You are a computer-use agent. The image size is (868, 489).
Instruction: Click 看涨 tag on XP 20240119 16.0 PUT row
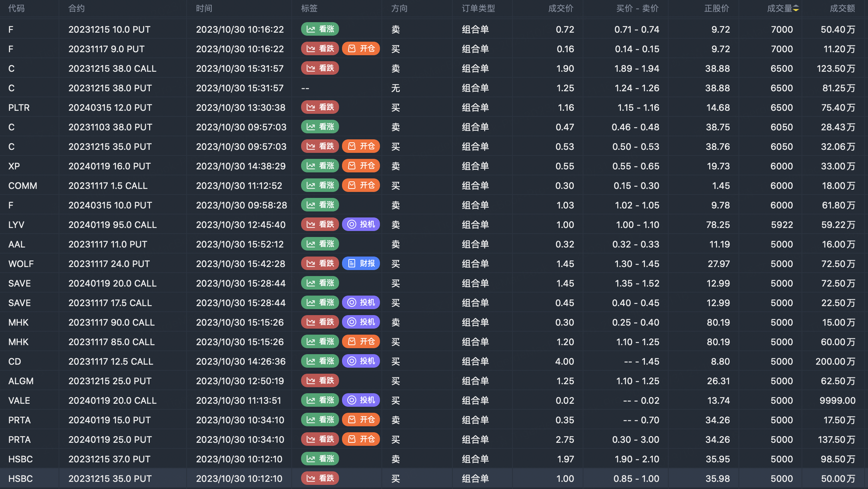click(320, 166)
